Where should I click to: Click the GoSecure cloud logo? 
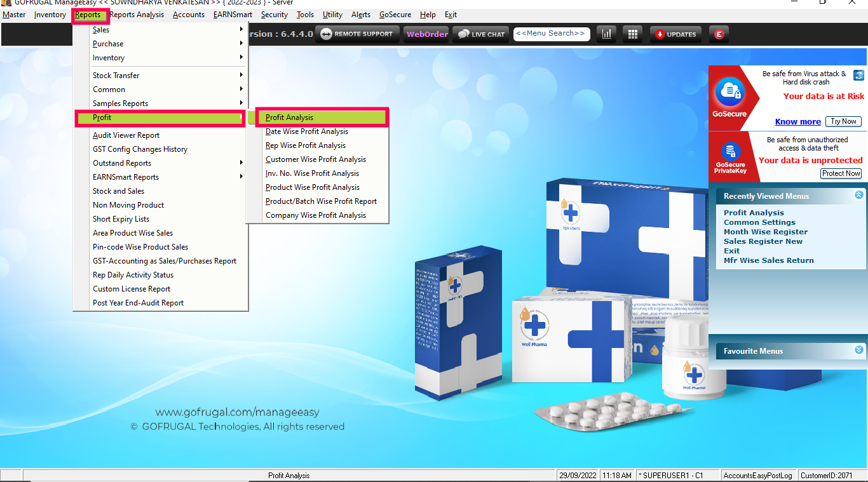coord(729,93)
